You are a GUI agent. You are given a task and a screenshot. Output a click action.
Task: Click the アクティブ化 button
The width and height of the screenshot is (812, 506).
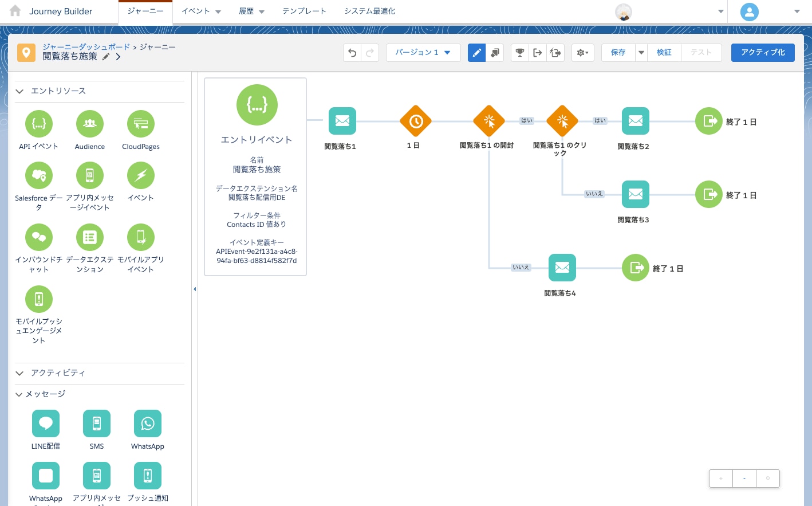[x=762, y=53]
